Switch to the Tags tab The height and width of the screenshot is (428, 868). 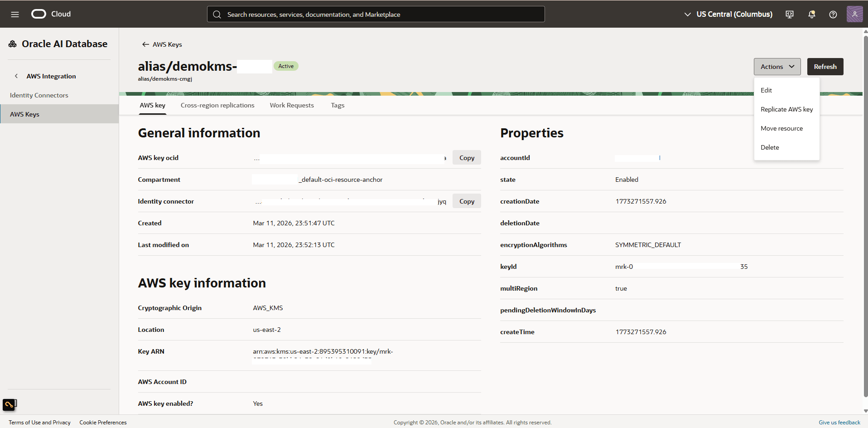[x=337, y=105]
